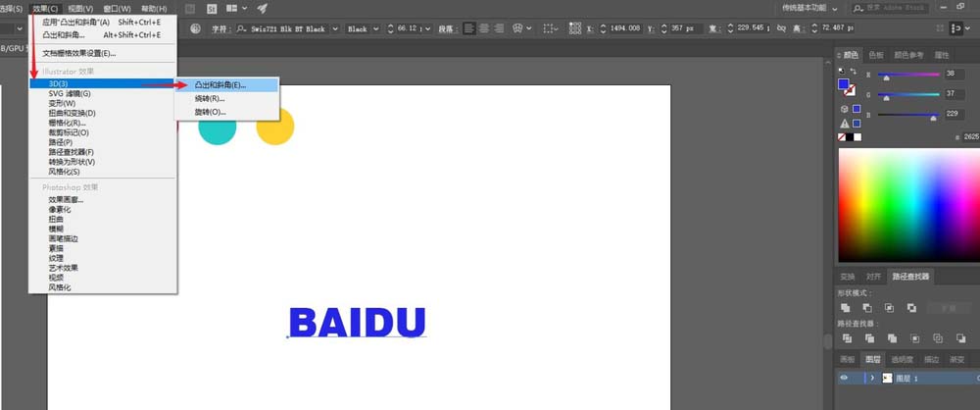980x410 pixels.
Task: Click the recolor artwork wheel icon
Action: pos(196,28)
